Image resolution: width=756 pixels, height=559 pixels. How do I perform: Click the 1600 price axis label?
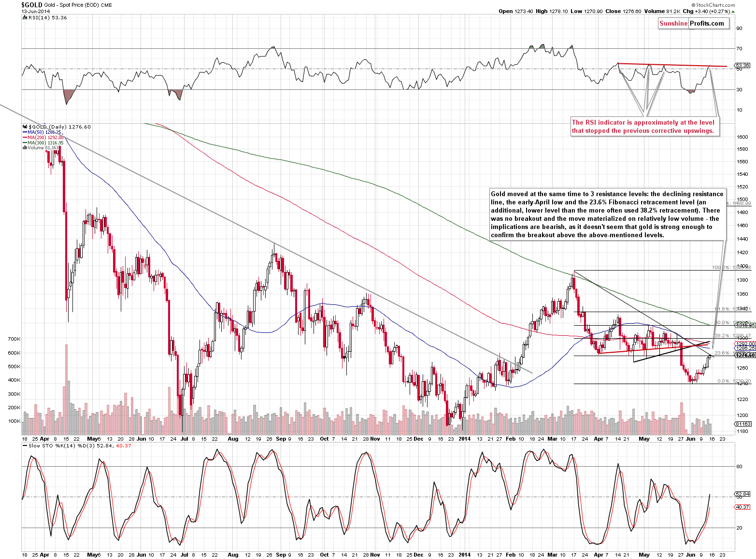[742, 137]
